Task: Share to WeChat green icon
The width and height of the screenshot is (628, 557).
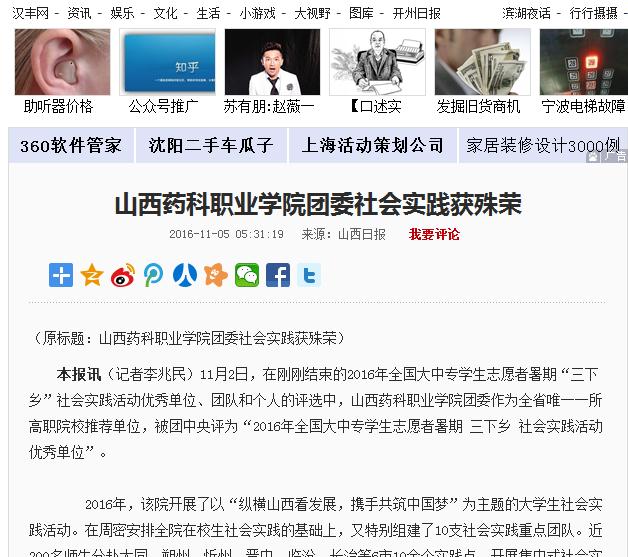Action: point(247,275)
